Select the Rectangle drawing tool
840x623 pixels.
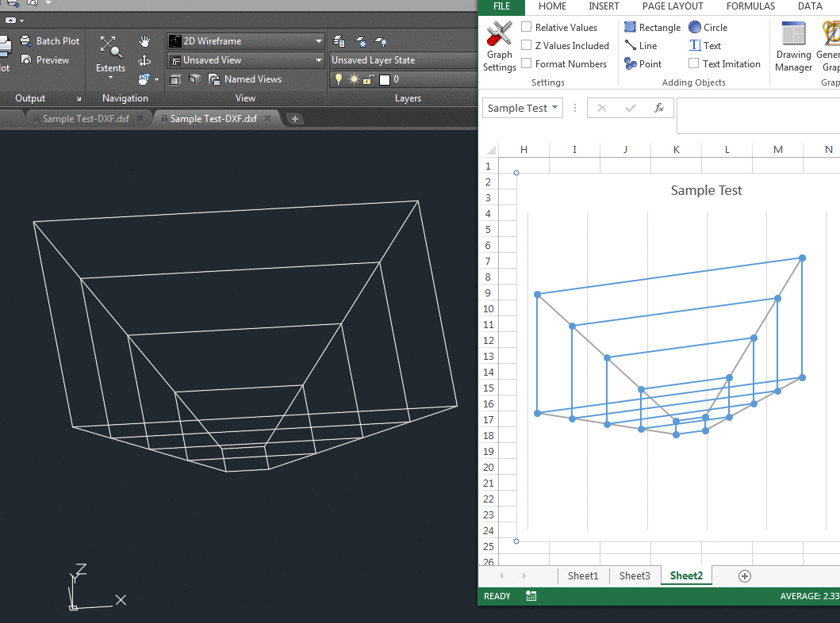652,26
